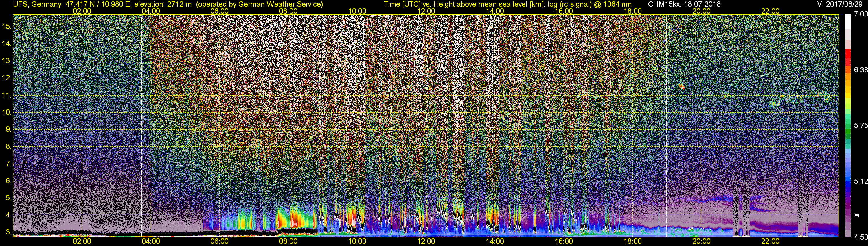
Task: Click the 7.00 colorbar scale value
Action: click(x=860, y=14)
